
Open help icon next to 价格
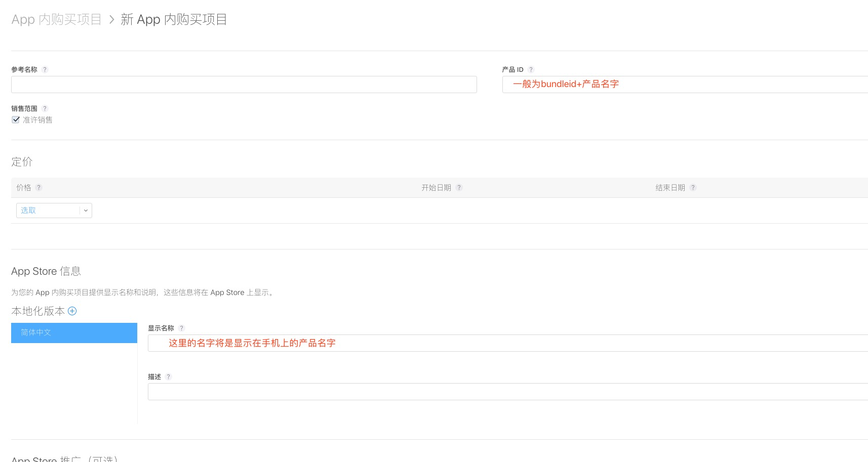pos(38,187)
